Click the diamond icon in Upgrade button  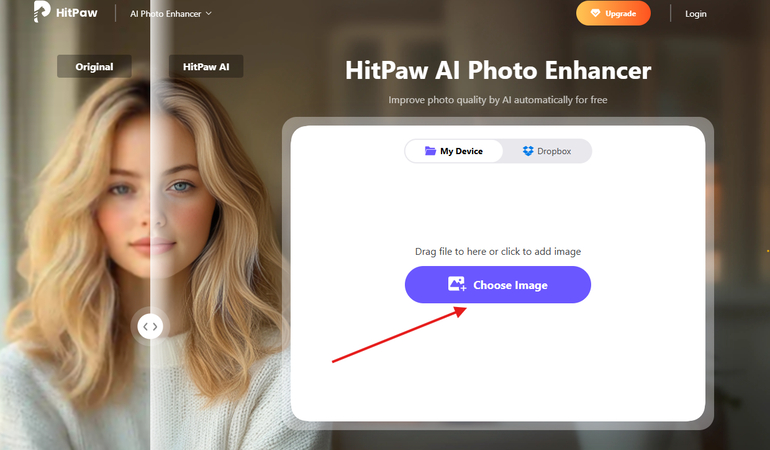coord(595,13)
